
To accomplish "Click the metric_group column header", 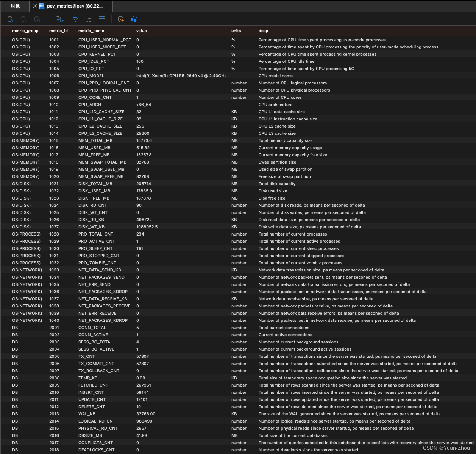I will 25,31.
